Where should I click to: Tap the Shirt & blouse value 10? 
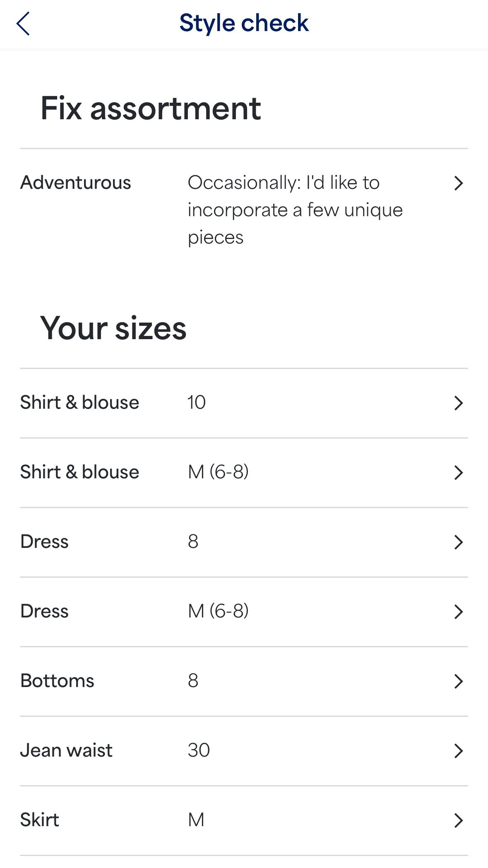click(x=196, y=403)
